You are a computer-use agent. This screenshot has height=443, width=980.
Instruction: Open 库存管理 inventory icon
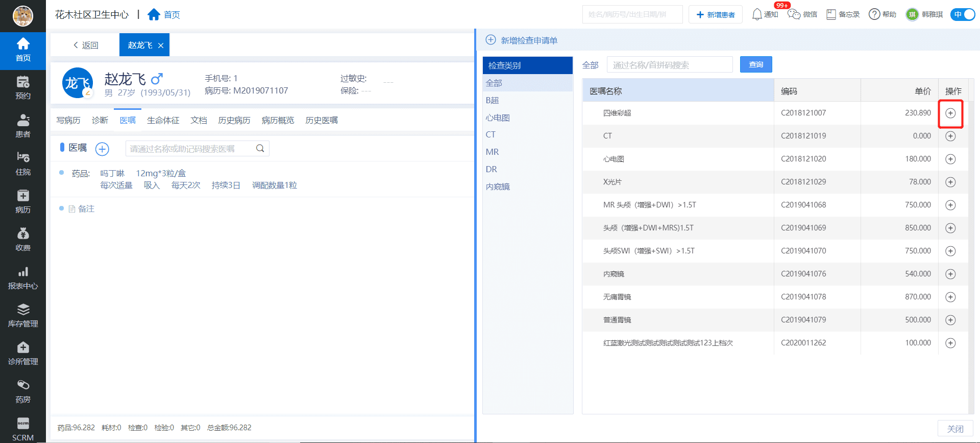pyautogui.click(x=23, y=315)
